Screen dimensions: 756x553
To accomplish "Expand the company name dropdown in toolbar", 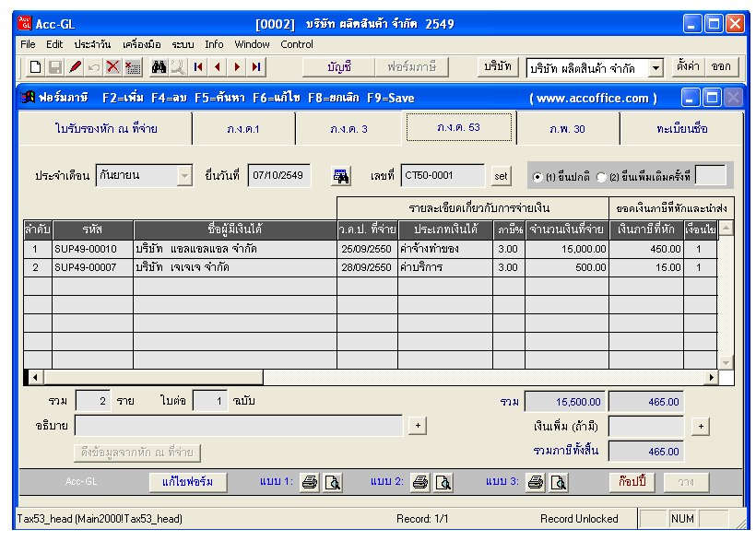I will (656, 68).
